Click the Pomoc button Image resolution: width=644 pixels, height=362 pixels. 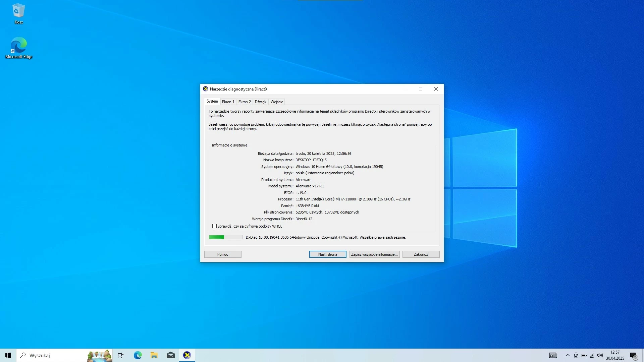point(223,254)
